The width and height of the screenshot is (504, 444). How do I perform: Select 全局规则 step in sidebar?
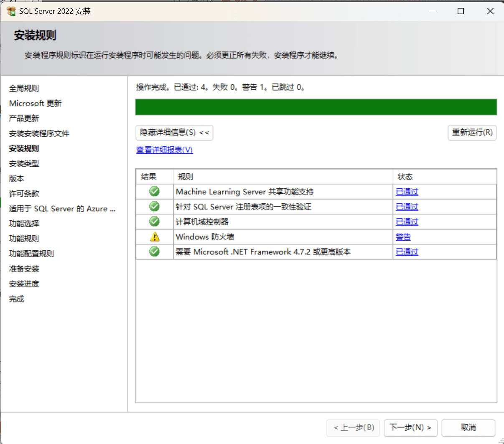click(x=24, y=88)
